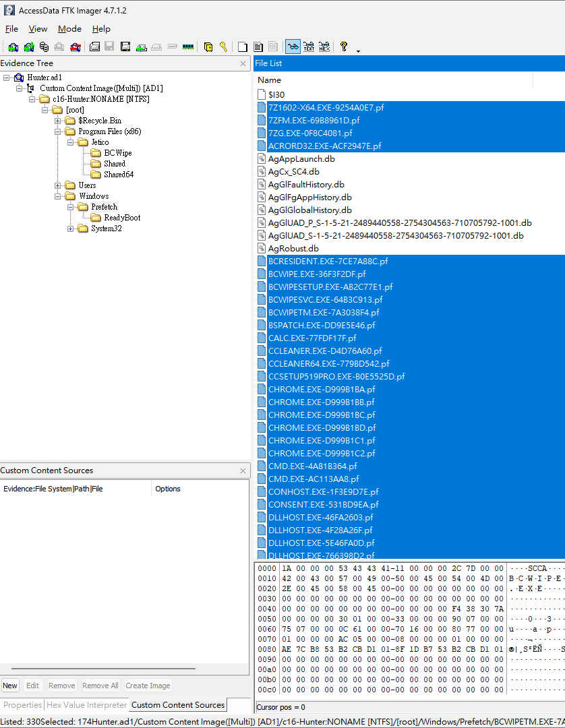Toggle the HEX view mode
This screenshot has width=565, height=728.
pos(324,47)
